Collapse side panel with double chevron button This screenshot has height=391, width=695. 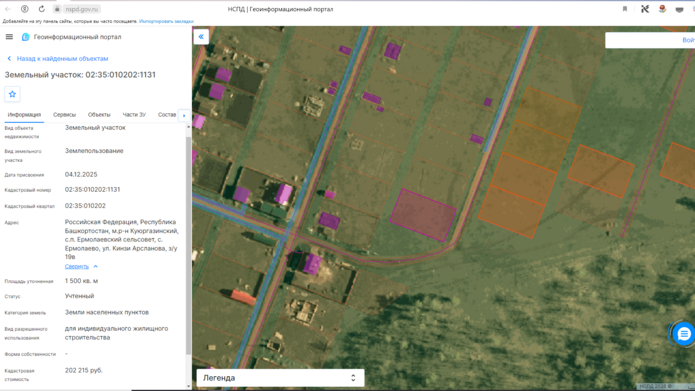[201, 37]
